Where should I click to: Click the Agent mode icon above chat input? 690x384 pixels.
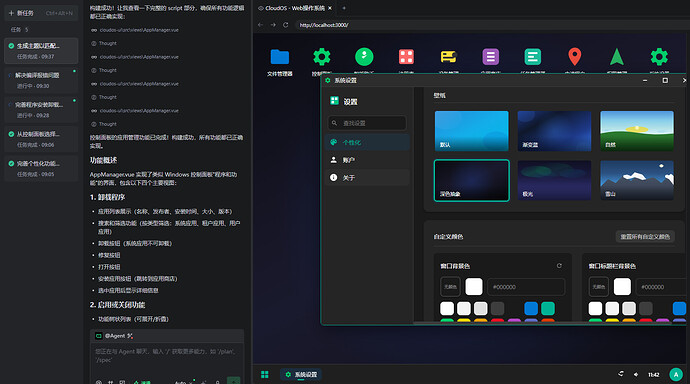99,336
